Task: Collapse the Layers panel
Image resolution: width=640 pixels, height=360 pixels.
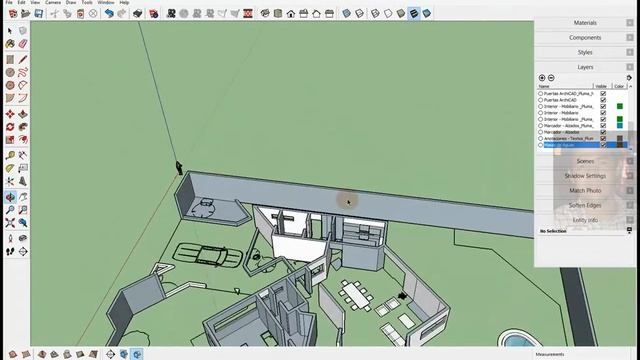Action: [x=585, y=67]
